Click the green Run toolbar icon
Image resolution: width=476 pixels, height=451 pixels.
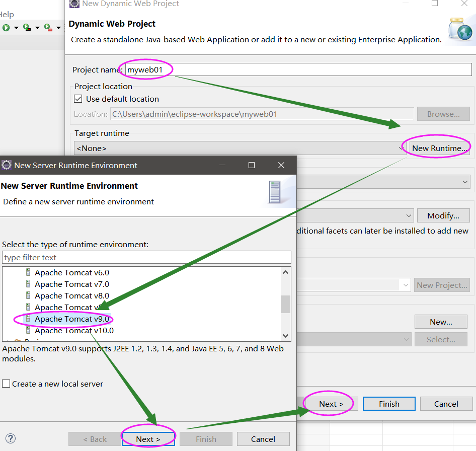(x=6, y=28)
